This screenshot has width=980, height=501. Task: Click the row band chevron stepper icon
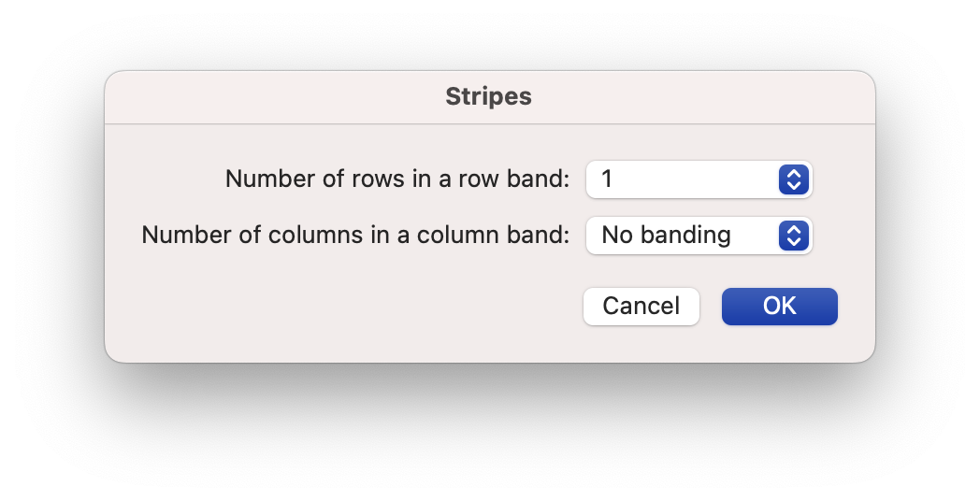(x=794, y=179)
